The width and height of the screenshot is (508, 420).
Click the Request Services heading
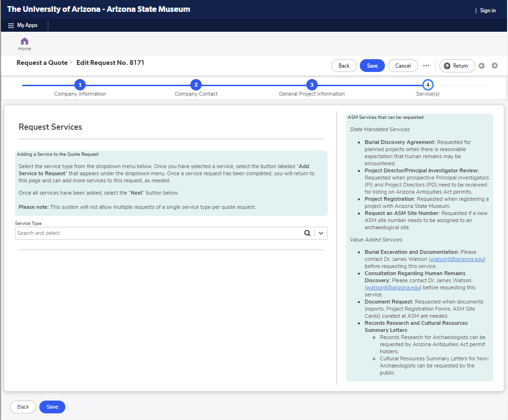tap(50, 127)
